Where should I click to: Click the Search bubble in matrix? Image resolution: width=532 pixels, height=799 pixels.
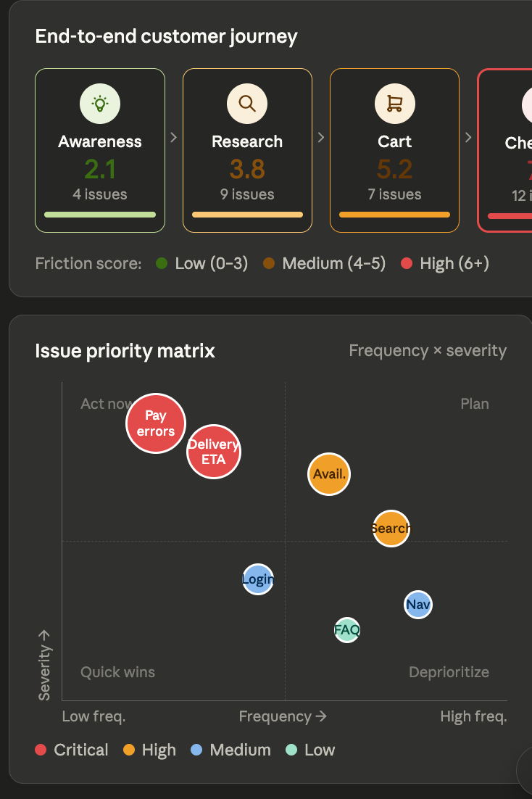pos(391,529)
